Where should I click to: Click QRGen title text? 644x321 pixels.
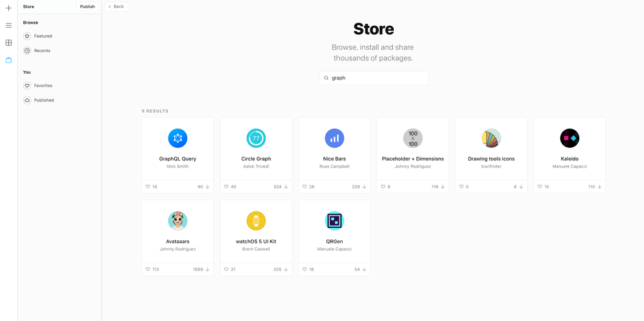point(335,241)
